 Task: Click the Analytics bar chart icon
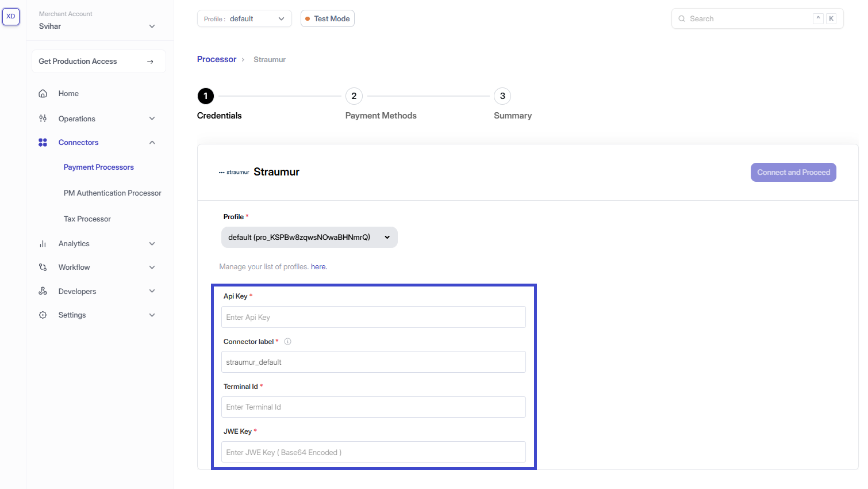[x=43, y=244]
